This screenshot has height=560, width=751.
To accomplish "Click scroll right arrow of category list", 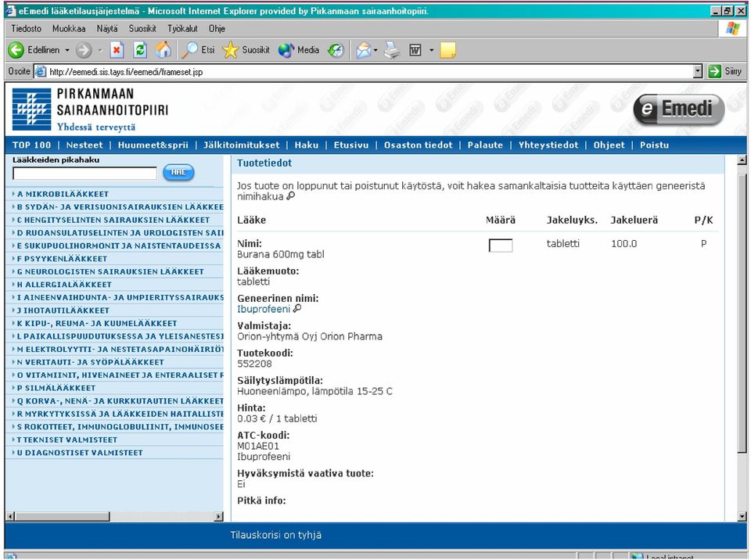I will click(219, 516).
